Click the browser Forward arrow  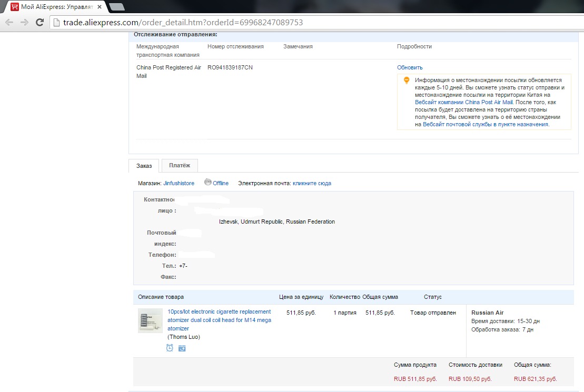tap(24, 22)
